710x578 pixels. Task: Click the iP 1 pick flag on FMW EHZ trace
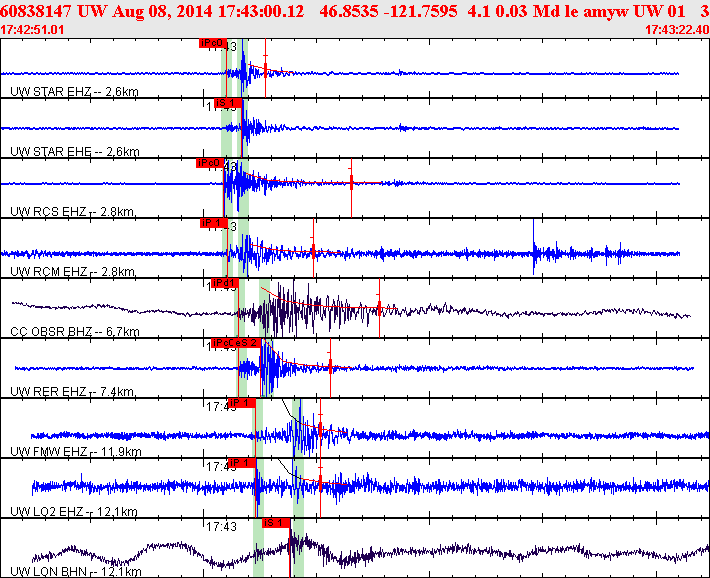[x=242, y=403]
